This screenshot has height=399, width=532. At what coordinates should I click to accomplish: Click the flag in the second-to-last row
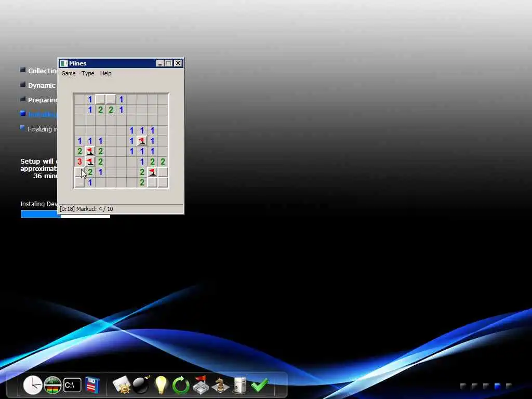pyautogui.click(x=152, y=172)
